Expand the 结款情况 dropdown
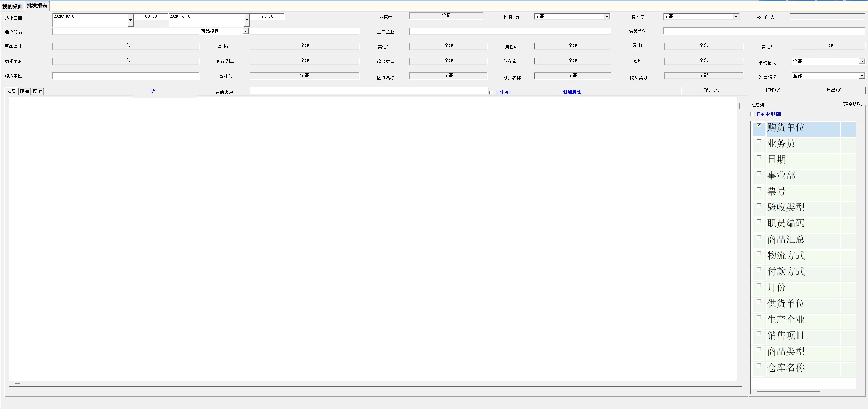The image size is (868, 409). [x=862, y=61]
